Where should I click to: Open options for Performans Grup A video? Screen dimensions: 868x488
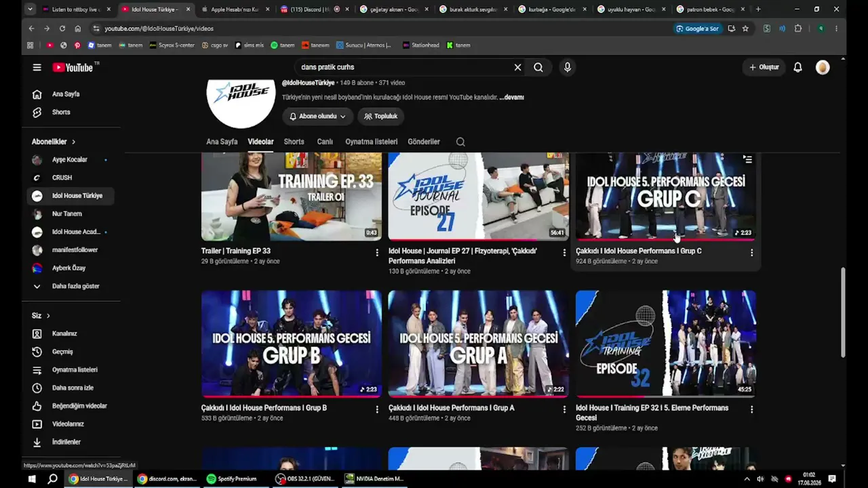click(x=564, y=409)
